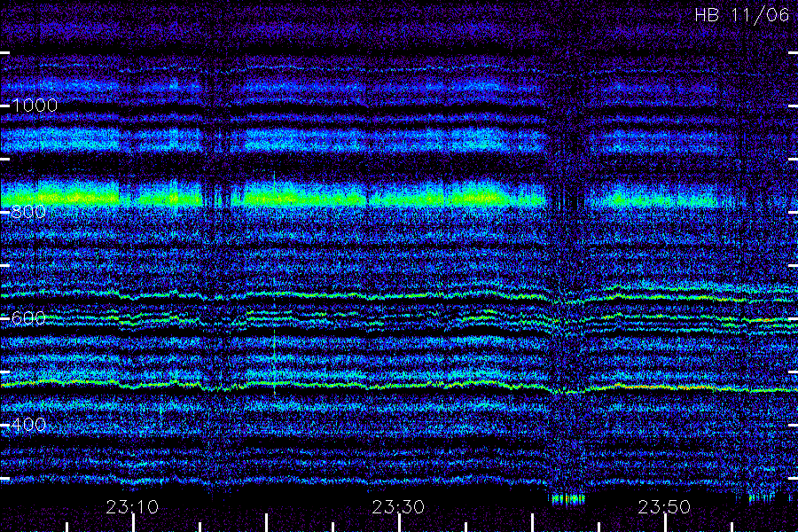Click the "HB 11/06" label
The width and height of the screenshot is (798, 532).
741,15
